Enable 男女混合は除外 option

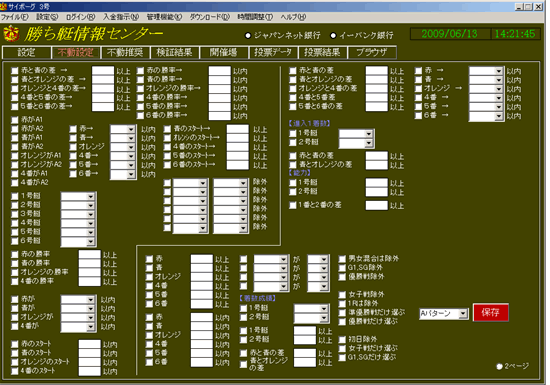tap(342, 259)
